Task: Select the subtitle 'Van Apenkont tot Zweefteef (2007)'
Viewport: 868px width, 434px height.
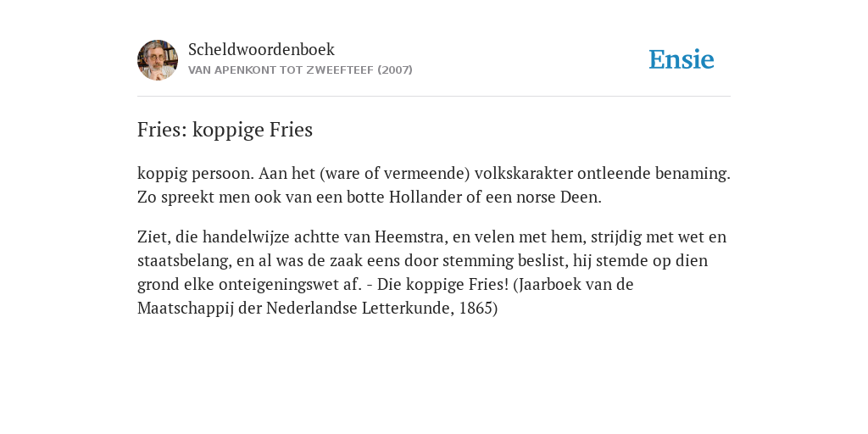Action: click(300, 70)
